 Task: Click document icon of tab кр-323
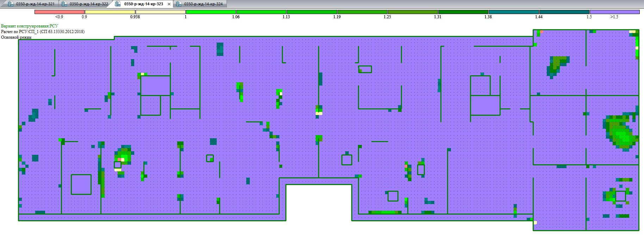118,4
